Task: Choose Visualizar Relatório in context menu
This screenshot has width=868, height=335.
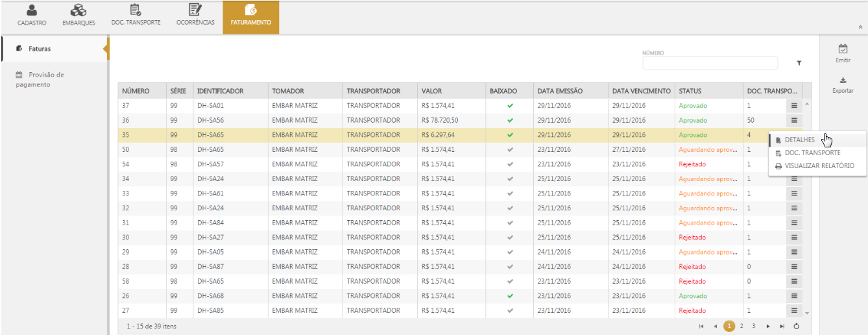Action: pos(819,166)
